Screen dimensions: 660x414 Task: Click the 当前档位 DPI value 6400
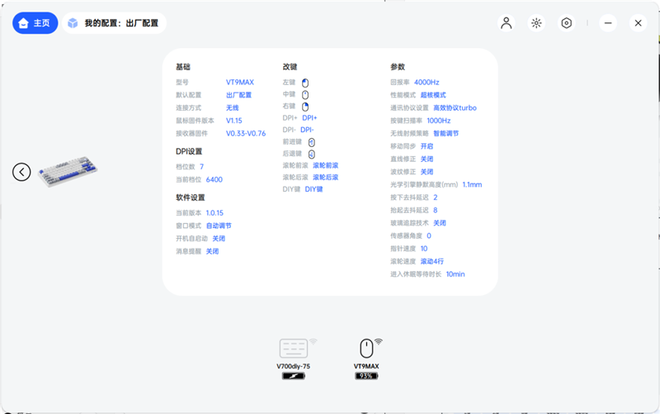pyautogui.click(x=214, y=179)
